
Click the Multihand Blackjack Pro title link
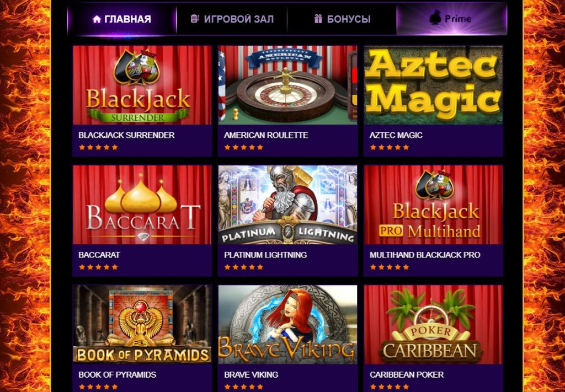click(x=425, y=255)
